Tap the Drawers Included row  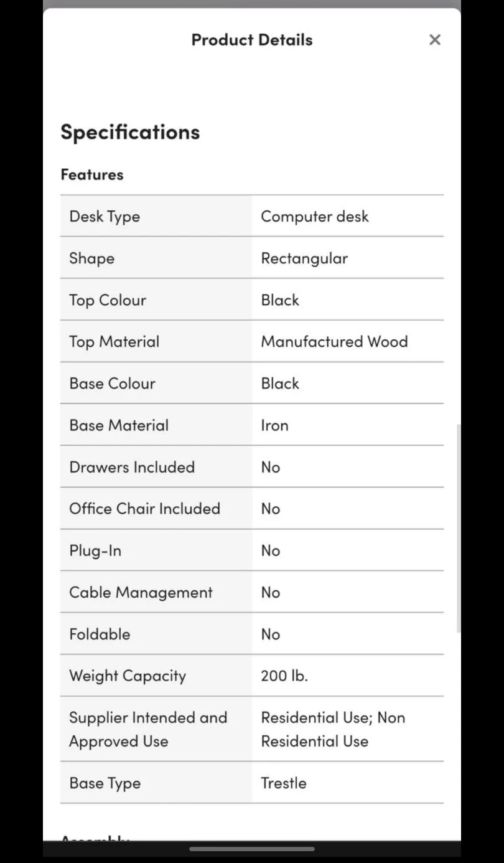point(252,466)
